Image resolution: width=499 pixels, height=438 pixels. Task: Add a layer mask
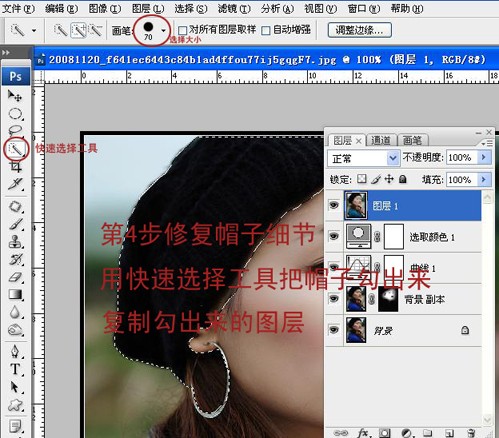pos(384,433)
